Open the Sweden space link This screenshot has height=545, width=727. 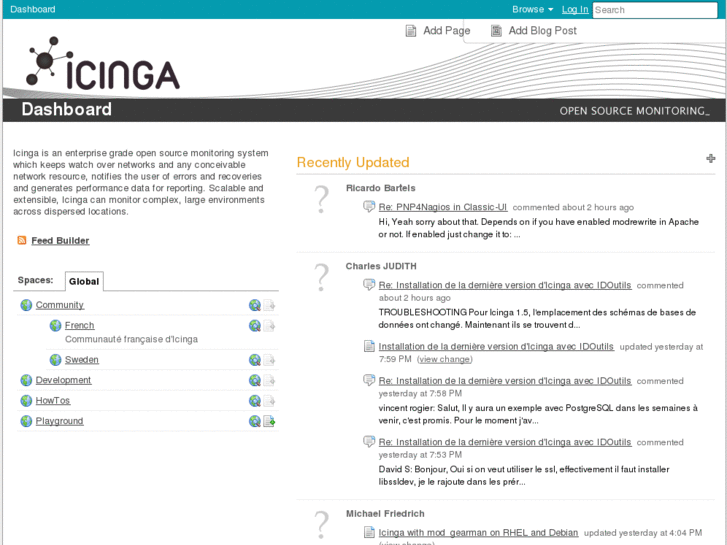[82, 359]
